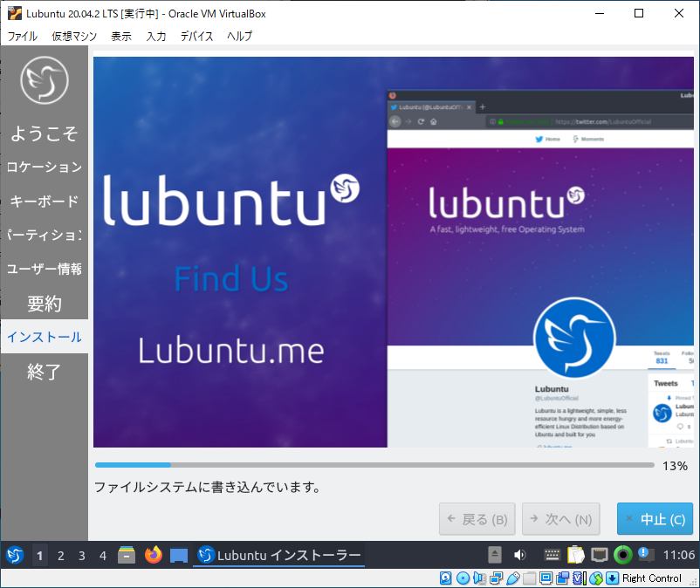Image resolution: width=700 pixels, height=588 pixels.
Task: Click the green circular tray icon
Action: (x=623, y=555)
